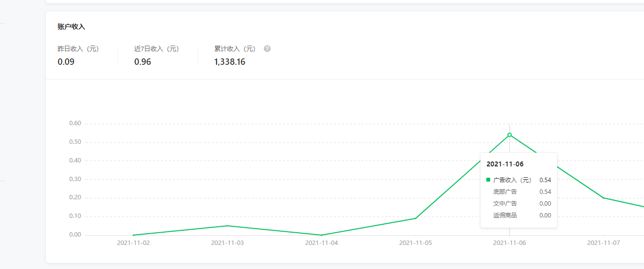This screenshot has height=269, width=644.
Task: Click the green 广告收入 legend square
Action: [x=488, y=180]
